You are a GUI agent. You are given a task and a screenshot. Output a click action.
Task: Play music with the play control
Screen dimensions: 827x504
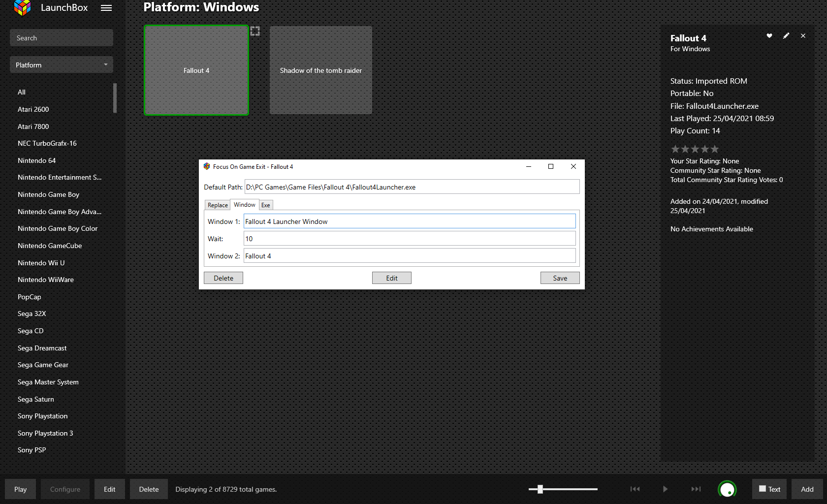[x=665, y=489]
